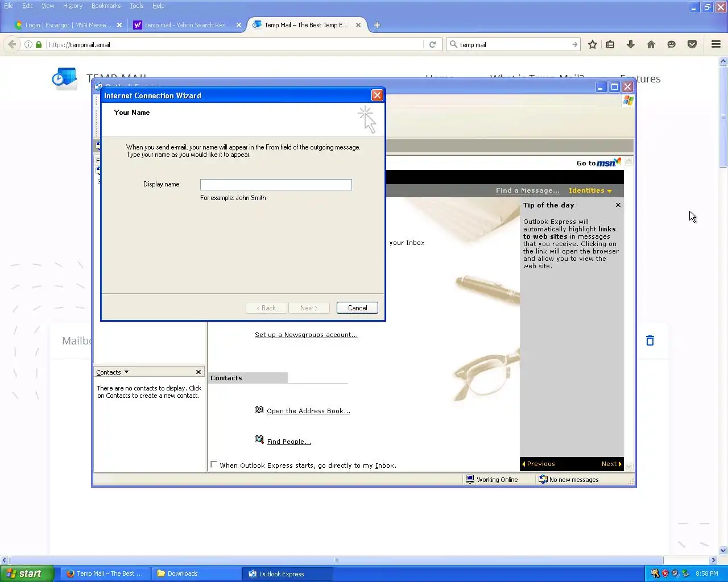Click the Firefox home icon
This screenshot has height=582, width=728.
(651, 44)
